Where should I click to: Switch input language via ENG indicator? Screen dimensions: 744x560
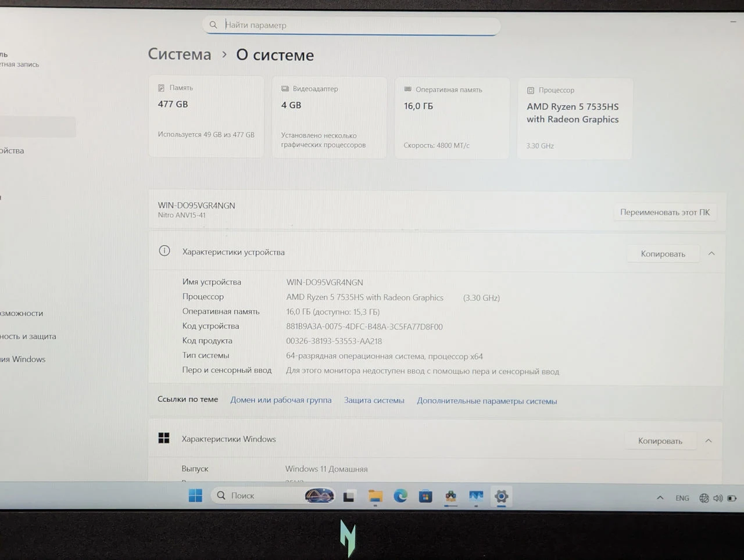[x=682, y=498]
